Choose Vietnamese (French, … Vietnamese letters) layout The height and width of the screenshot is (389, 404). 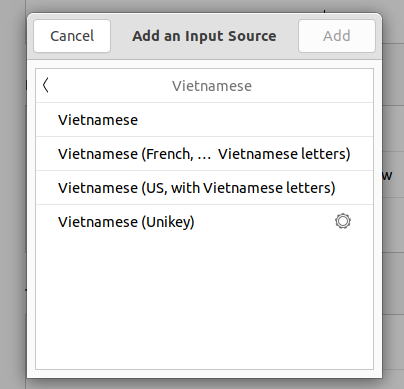point(204,154)
